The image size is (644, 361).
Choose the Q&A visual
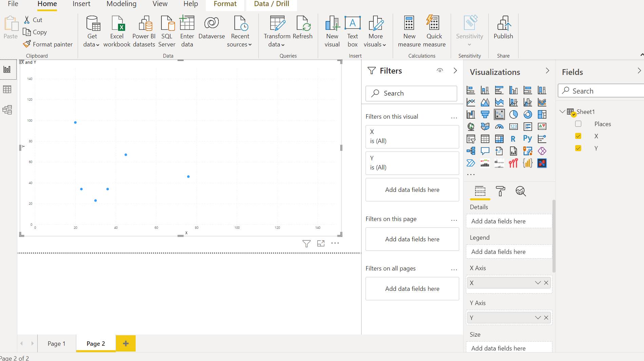485,151
